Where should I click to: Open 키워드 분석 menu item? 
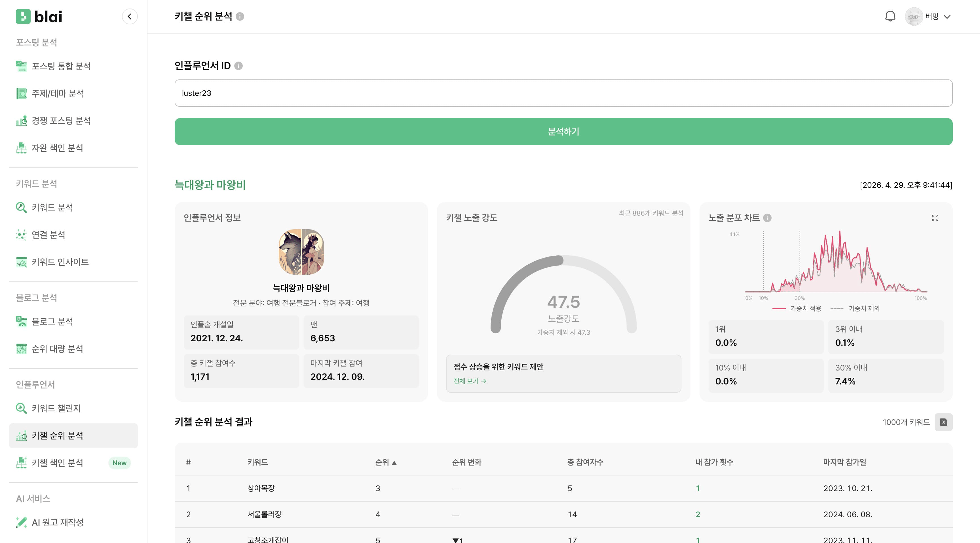pos(73,207)
